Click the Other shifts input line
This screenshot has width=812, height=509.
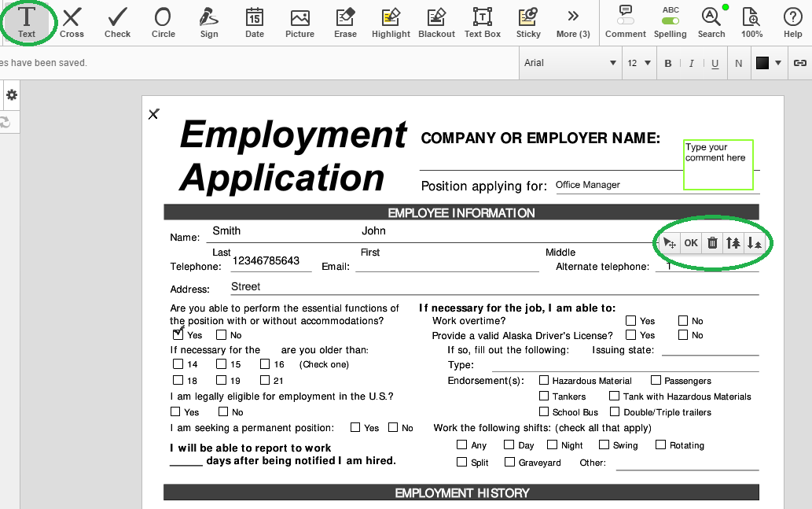[x=687, y=463]
